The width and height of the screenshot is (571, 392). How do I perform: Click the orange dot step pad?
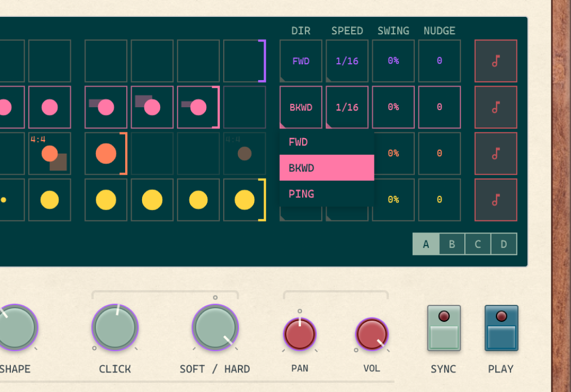click(106, 153)
